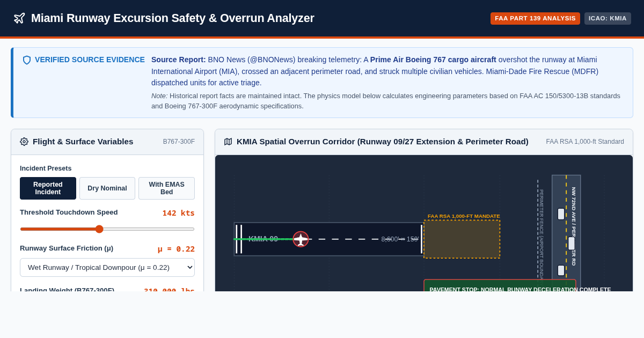
Task: Click the shield icon beside Verified Source Evidence
Action: click(x=27, y=60)
